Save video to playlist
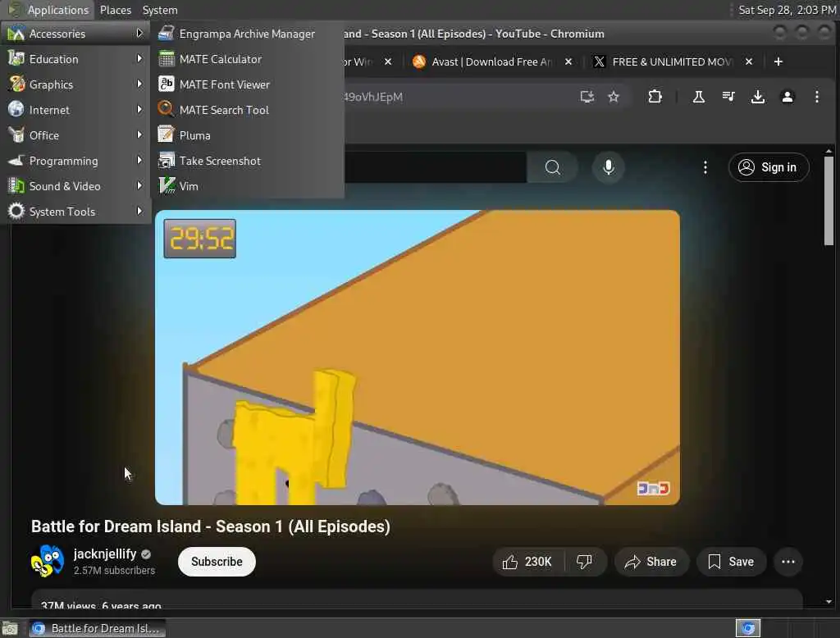Screen dimensions: 840x638 coord(731,562)
